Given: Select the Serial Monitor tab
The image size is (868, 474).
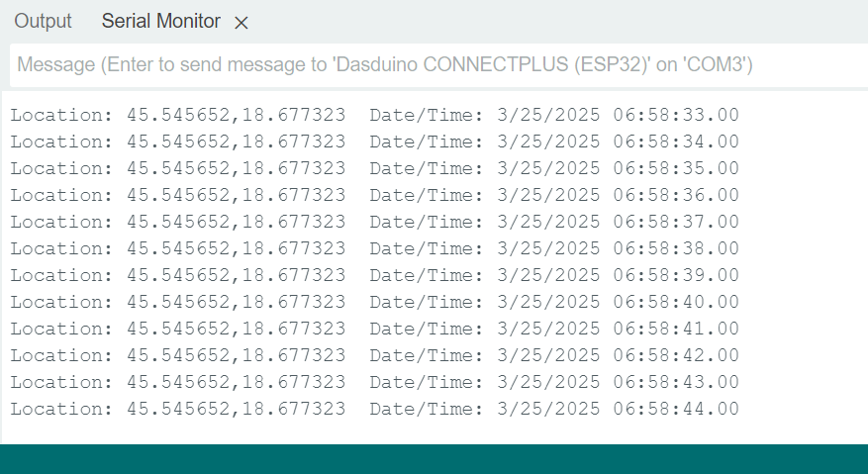Looking at the screenshot, I should coord(160,22).
